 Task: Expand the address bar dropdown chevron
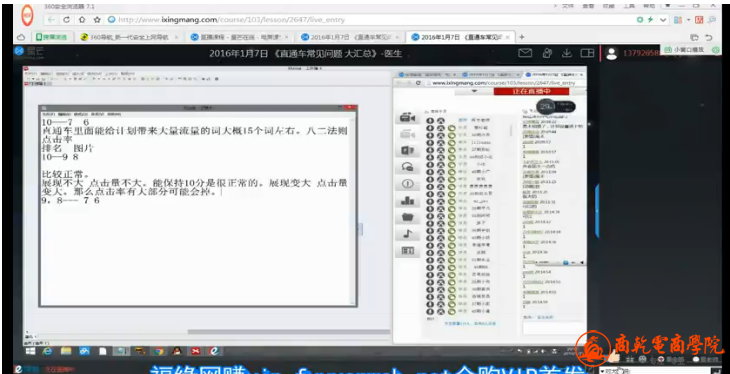click(663, 20)
